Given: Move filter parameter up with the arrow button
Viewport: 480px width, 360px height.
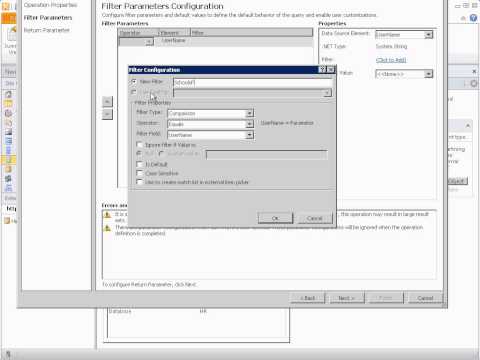Looking at the screenshot, I should coord(107,101).
